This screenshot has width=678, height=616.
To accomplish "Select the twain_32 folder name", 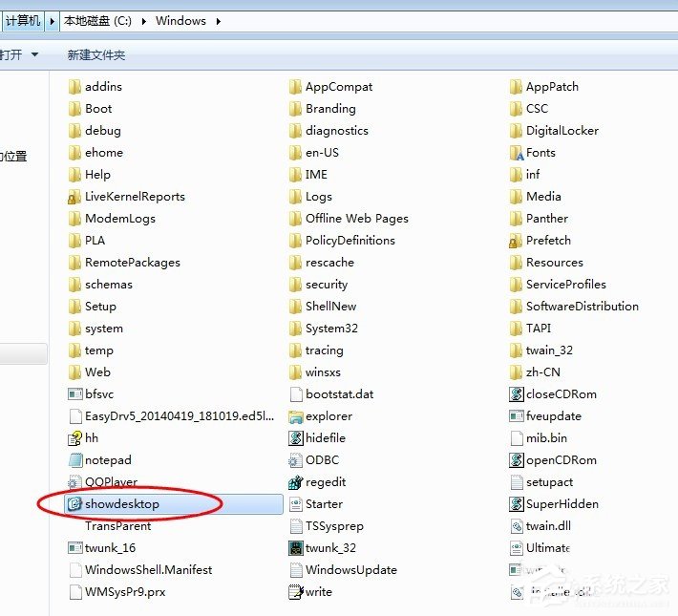I will pyautogui.click(x=550, y=350).
